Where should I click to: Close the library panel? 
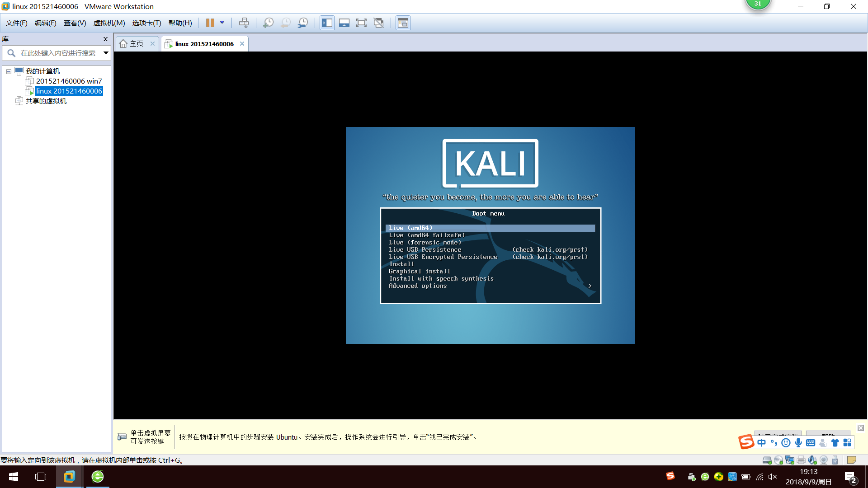[x=105, y=39]
